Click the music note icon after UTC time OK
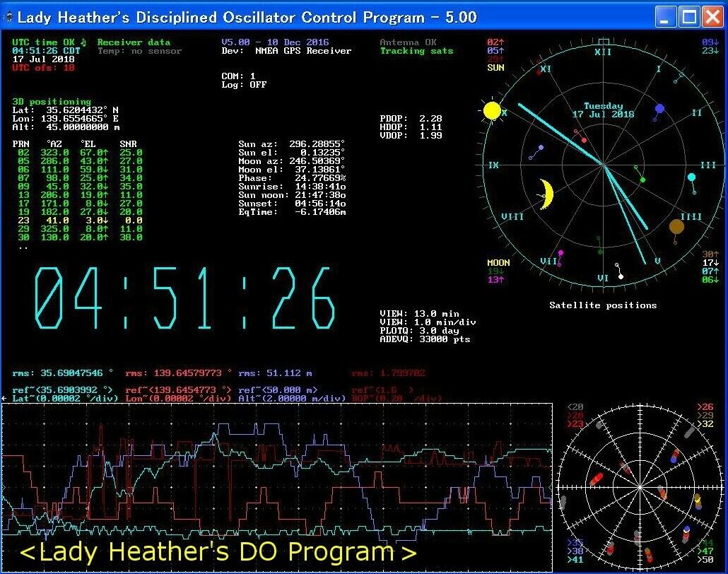 click(x=83, y=42)
